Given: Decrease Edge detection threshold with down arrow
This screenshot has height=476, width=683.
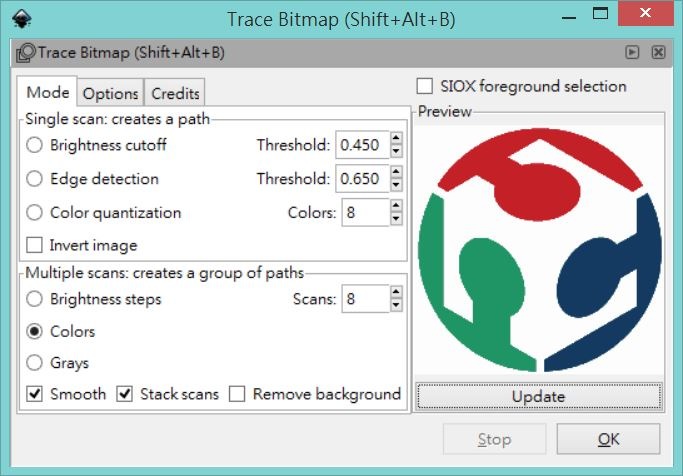Looking at the screenshot, I should tap(396, 185).
